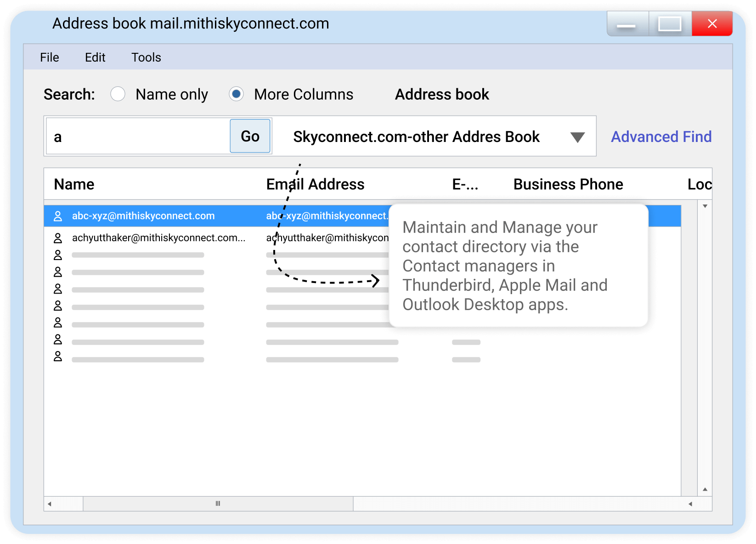Screen dimensions: 756x544
Task: Click right arrow of horizontal scrollbar
Action: click(690, 504)
